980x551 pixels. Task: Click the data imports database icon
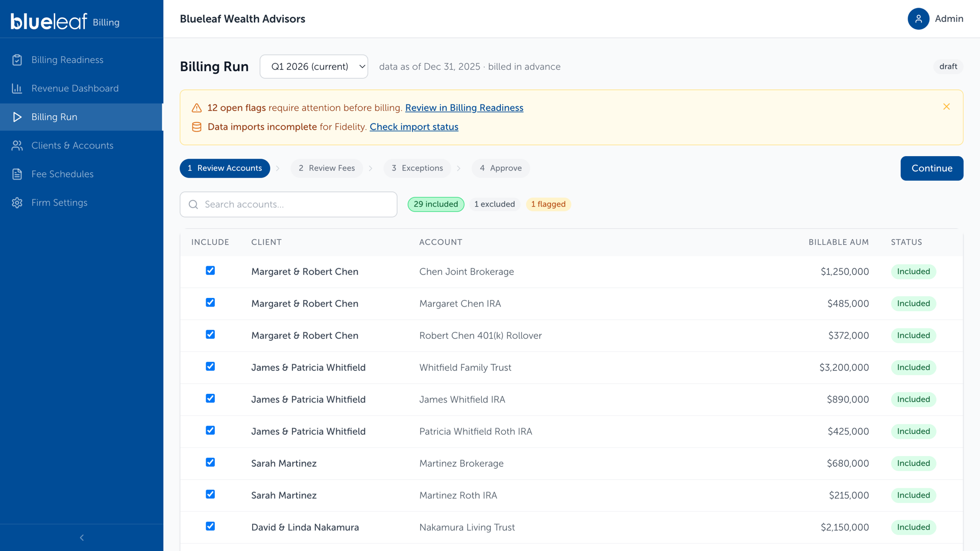click(x=197, y=127)
